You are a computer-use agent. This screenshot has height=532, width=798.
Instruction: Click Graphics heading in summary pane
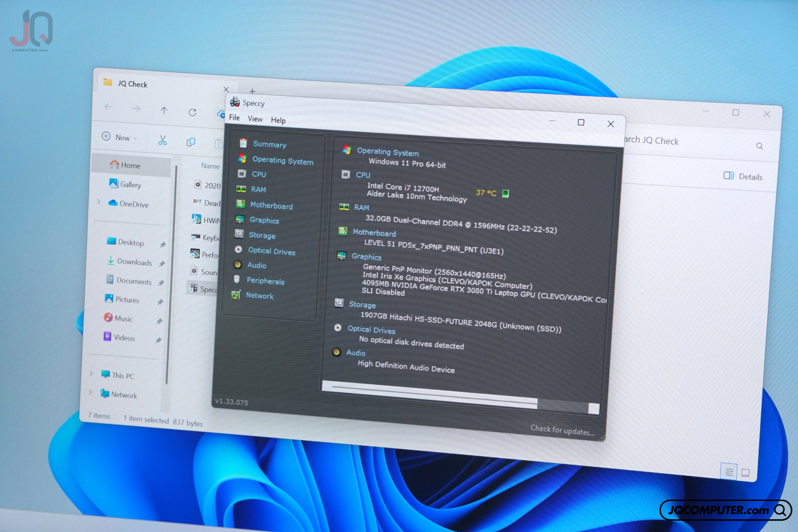366,257
